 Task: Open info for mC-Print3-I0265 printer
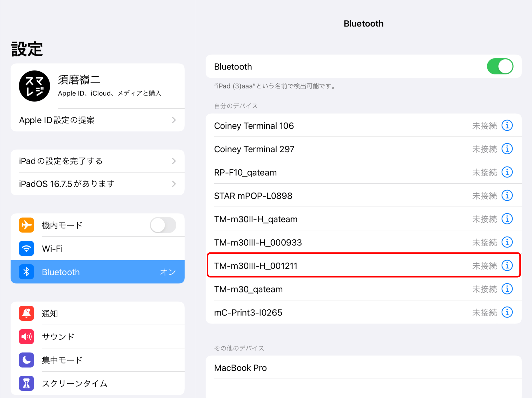coord(507,312)
